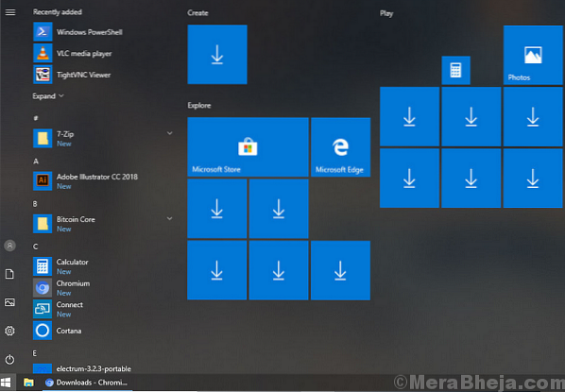Screen dimensions: 565x392
Task: Open Settings gear icon
Action: coord(9,331)
